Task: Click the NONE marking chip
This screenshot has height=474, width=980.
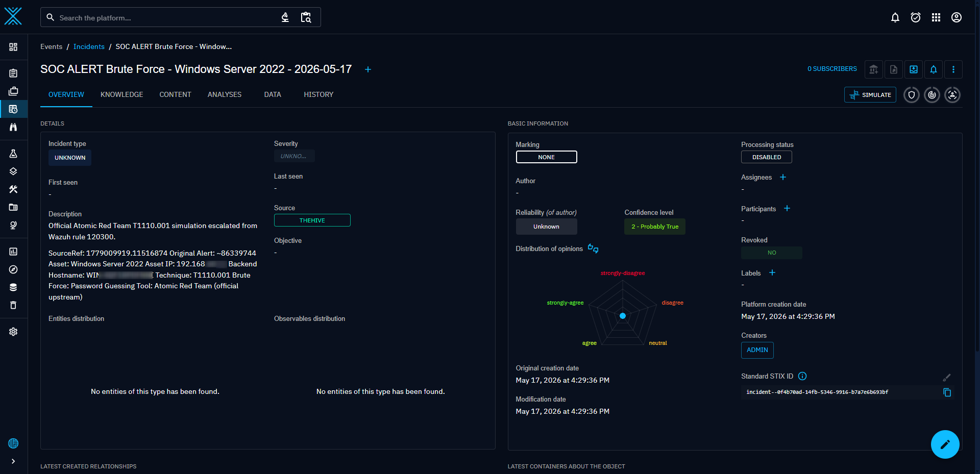Action: pos(546,157)
